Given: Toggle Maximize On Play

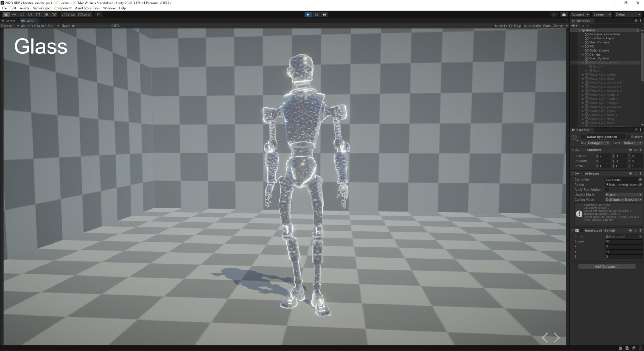Looking at the screenshot, I should 507,26.
